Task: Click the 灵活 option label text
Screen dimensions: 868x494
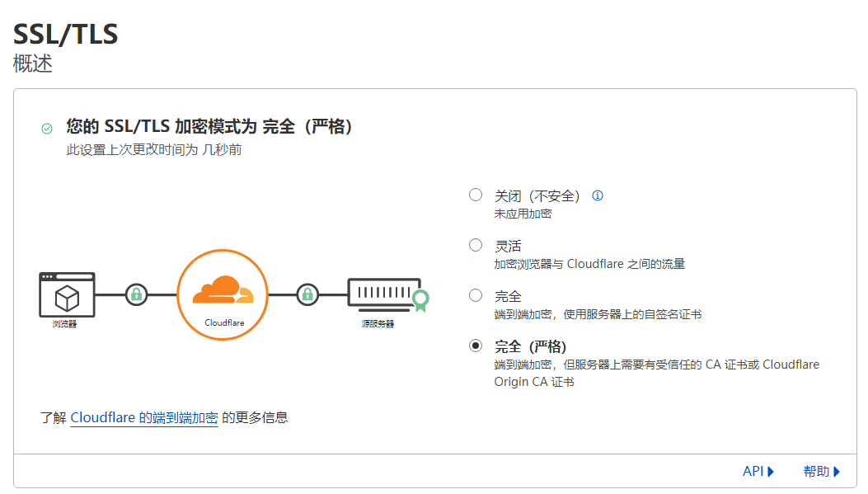Action: point(508,246)
